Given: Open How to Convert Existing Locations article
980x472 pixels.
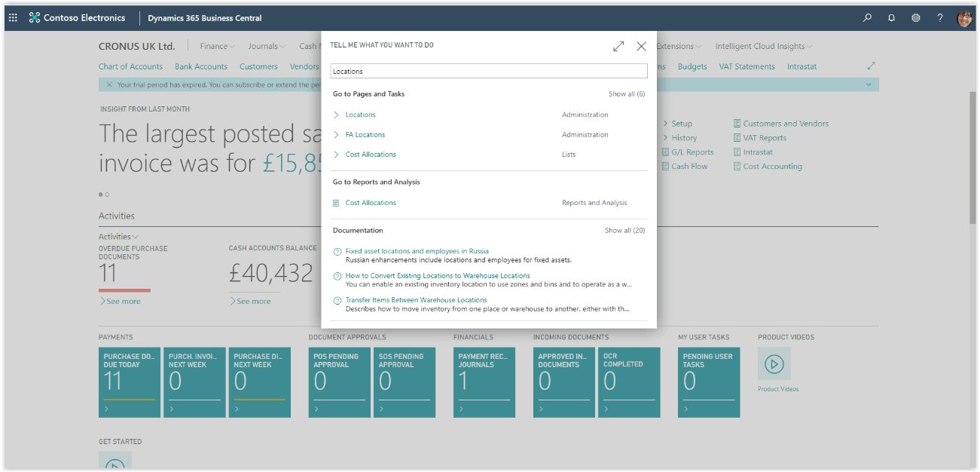Looking at the screenshot, I should (438, 276).
